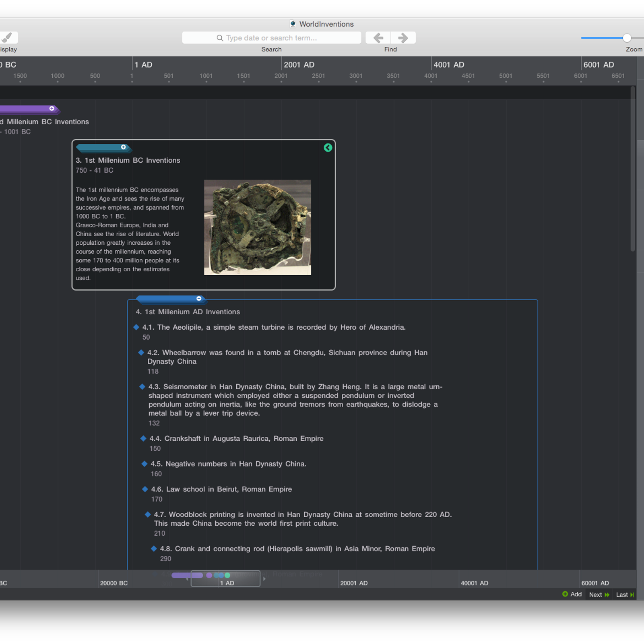
Task: Open the Antikythera mechanism image thumbnail
Action: [x=258, y=227]
